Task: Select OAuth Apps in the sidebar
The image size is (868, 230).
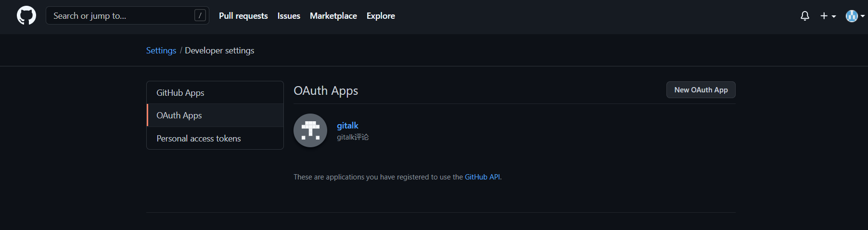Action: point(179,115)
